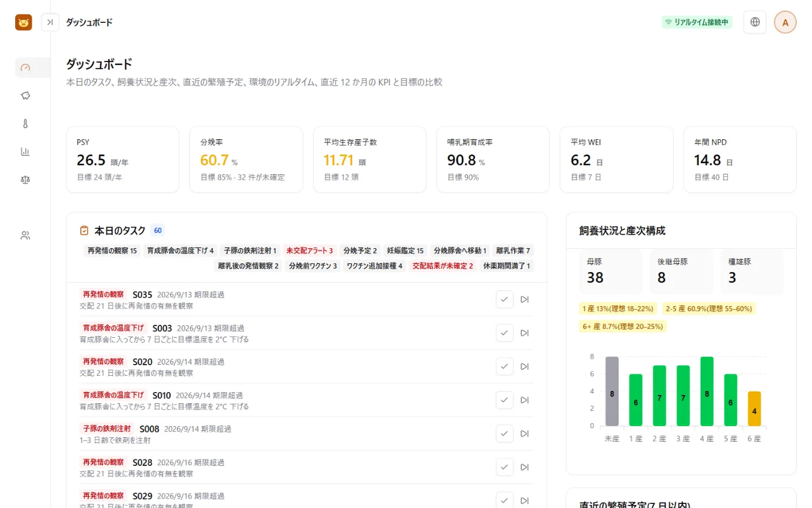
Task: Select the 交配結果が未確定 2 filter chip
Action: [442, 266]
